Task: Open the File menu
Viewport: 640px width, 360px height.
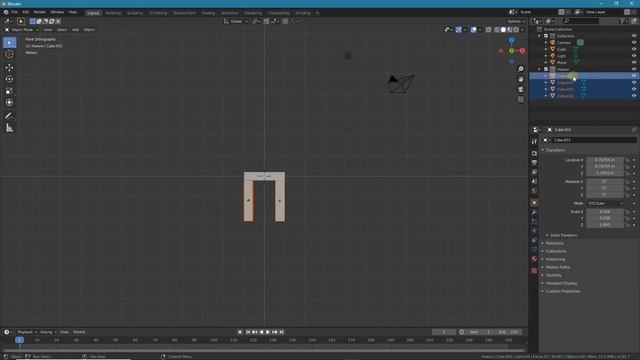Action: 15,12
